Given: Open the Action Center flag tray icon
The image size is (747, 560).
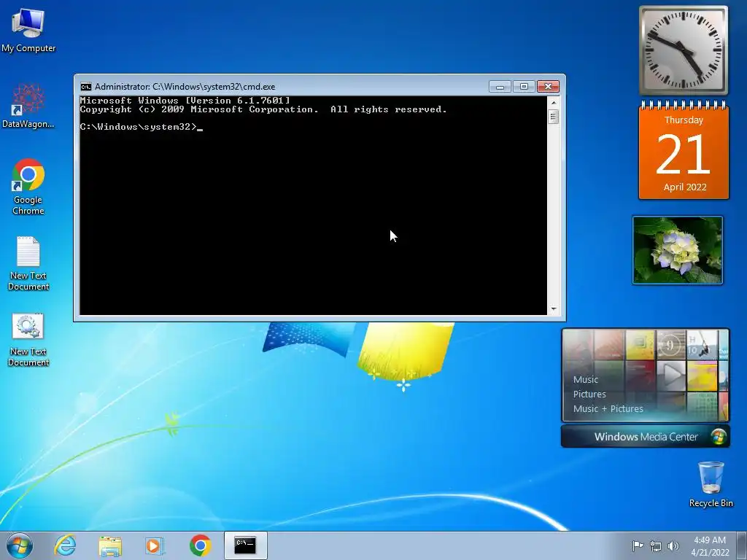Looking at the screenshot, I should pyautogui.click(x=638, y=545).
